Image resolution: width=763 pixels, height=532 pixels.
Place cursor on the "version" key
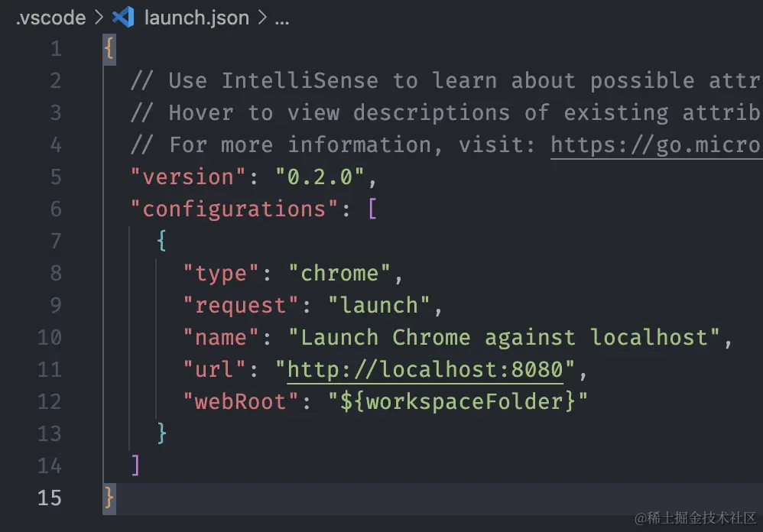click(x=188, y=177)
